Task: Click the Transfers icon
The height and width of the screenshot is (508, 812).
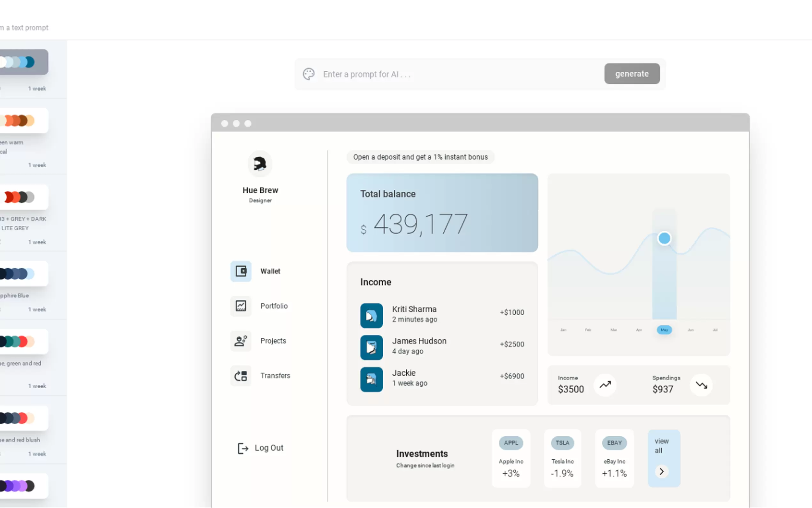Action: click(x=241, y=375)
